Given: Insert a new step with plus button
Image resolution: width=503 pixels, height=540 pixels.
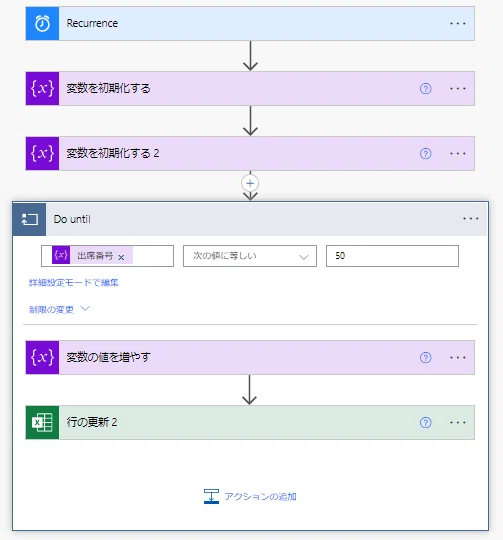Looking at the screenshot, I should coord(250,183).
